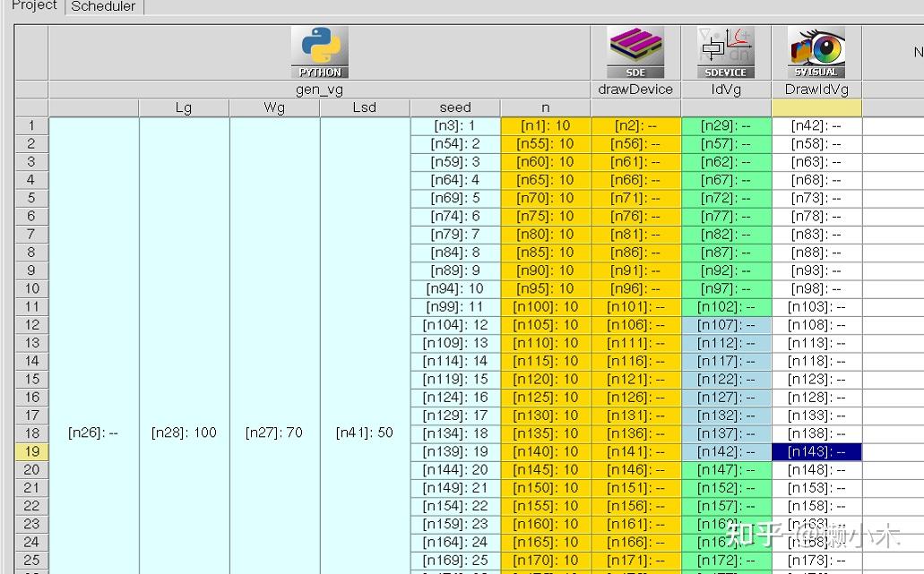Select the SVISUAL tool icon
The height and width of the screenshot is (574, 924).
(x=816, y=53)
